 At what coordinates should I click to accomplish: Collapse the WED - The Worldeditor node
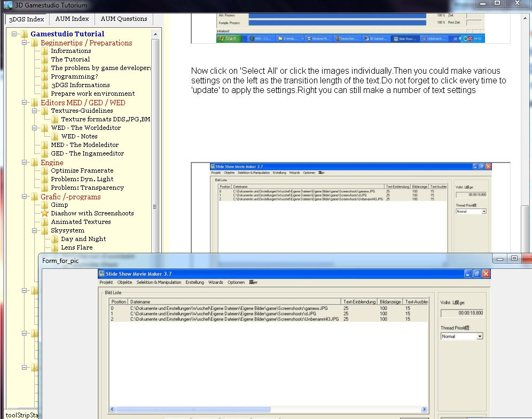(34, 128)
